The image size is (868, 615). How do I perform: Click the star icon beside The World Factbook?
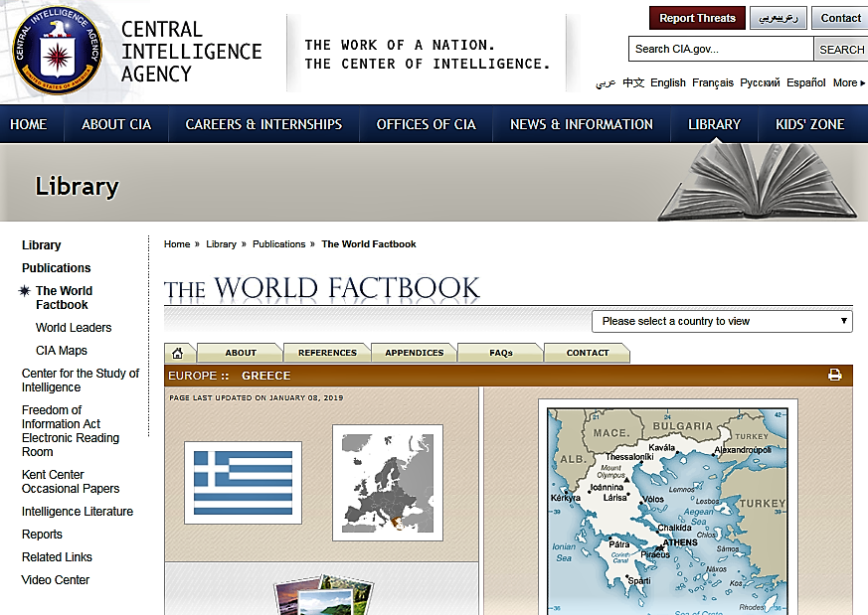(x=25, y=291)
